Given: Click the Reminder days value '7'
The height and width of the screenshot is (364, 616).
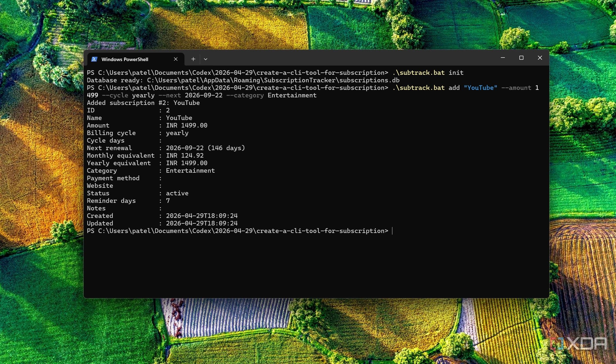Looking at the screenshot, I should click(x=168, y=201).
